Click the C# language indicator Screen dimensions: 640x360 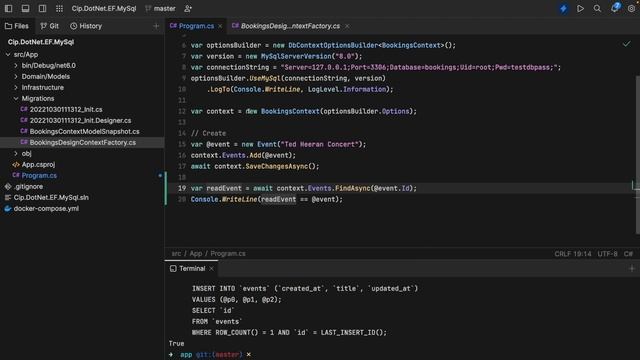[x=628, y=254]
